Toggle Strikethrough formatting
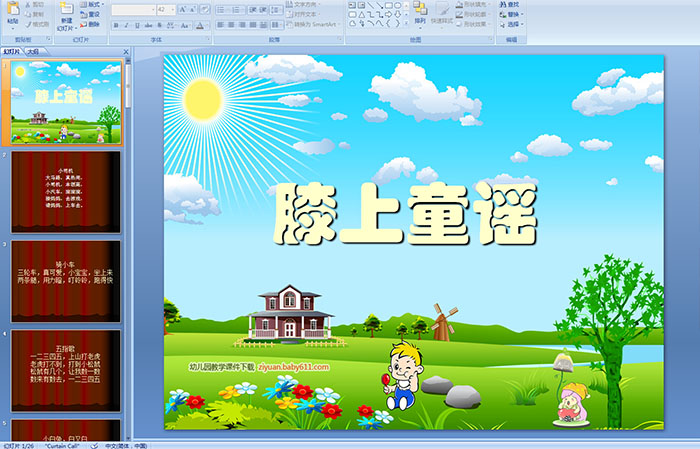This screenshot has width=700, height=449. pyautogui.click(x=148, y=25)
